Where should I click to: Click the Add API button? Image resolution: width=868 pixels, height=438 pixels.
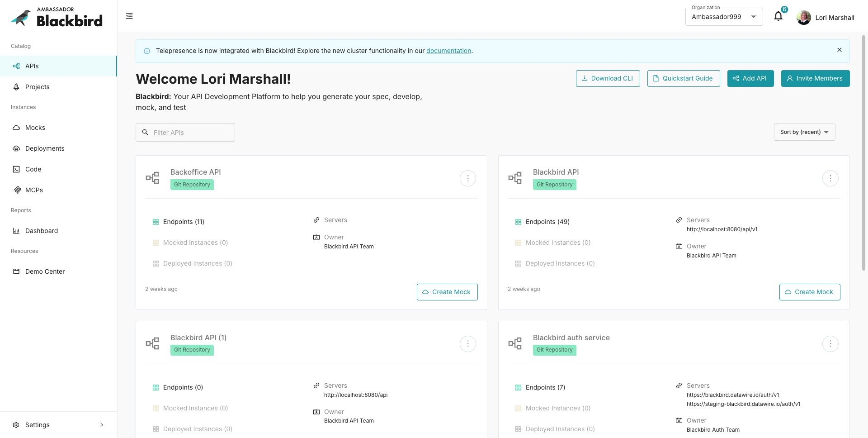[750, 78]
